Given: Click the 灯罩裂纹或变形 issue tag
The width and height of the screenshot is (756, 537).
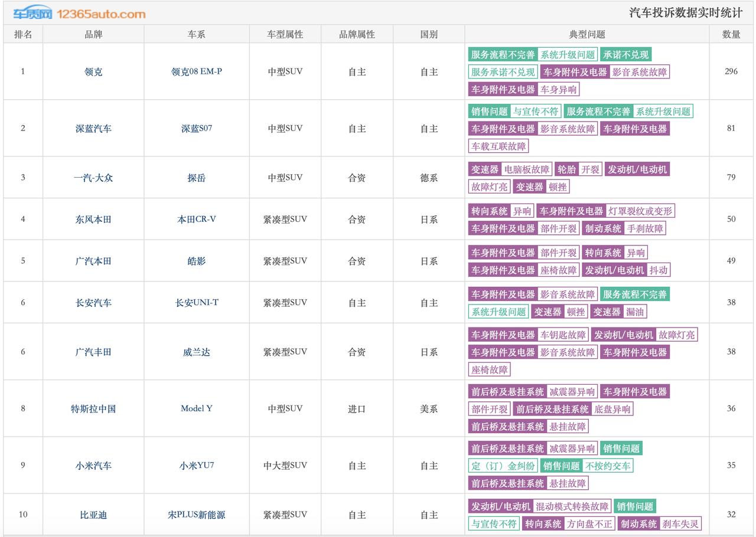Looking at the screenshot, I should (x=640, y=211).
